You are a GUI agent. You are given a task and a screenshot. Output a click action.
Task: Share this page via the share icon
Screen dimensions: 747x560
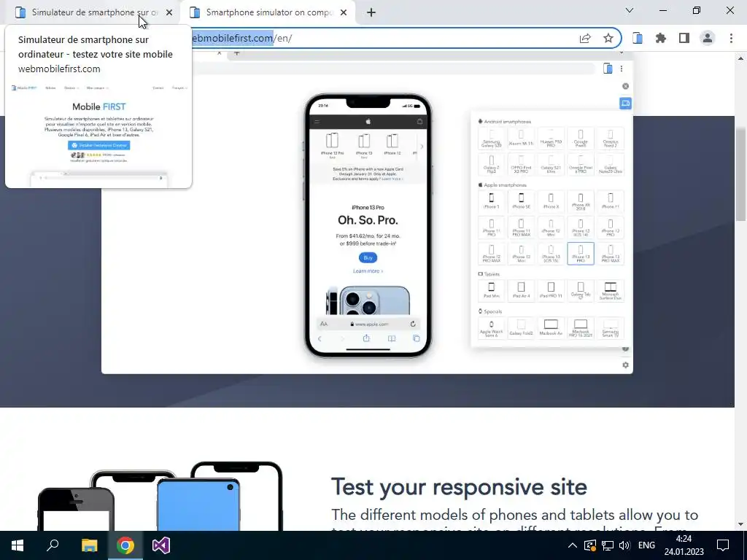click(585, 38)
